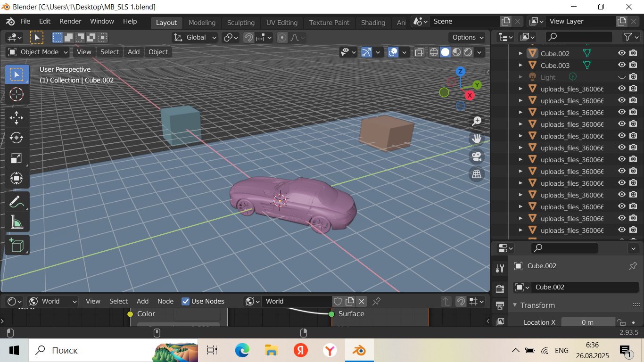Select the Cursor tool in the toolbar
Viewport: 644px width, 362px height.
(17, 94)
